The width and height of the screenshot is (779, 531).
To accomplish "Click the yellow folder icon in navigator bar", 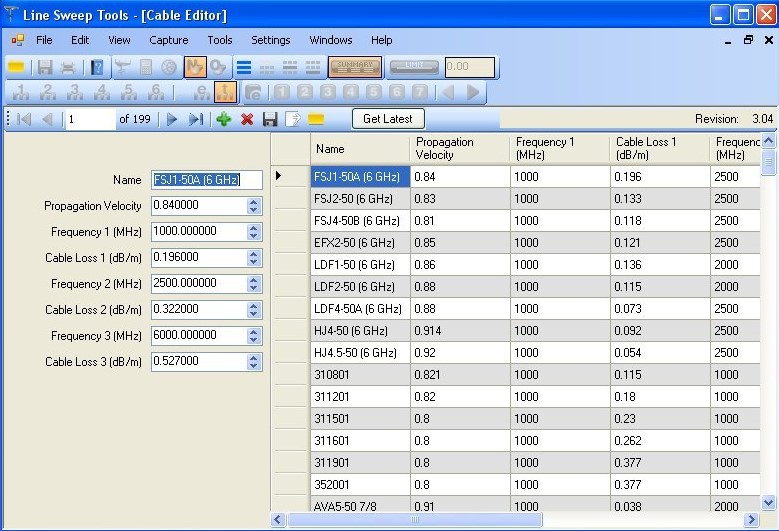I will point(316,119).
